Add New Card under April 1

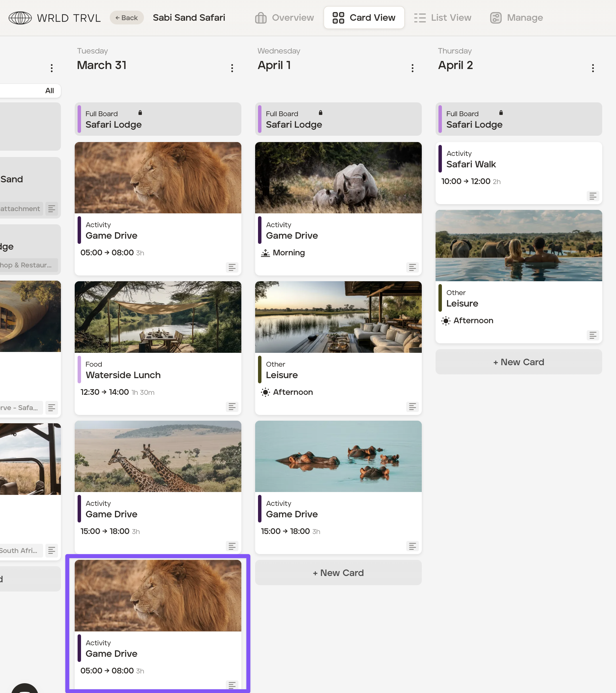click(x=338, y=573)
